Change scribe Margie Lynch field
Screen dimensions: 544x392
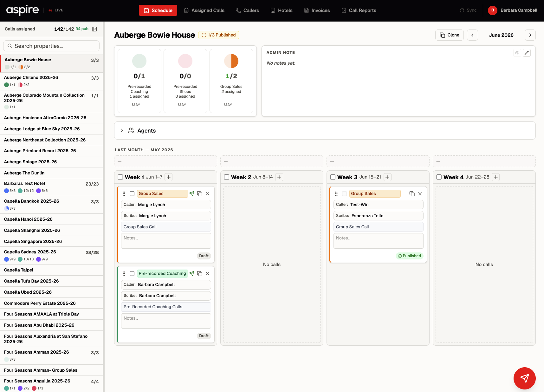(x=166, y=216)
